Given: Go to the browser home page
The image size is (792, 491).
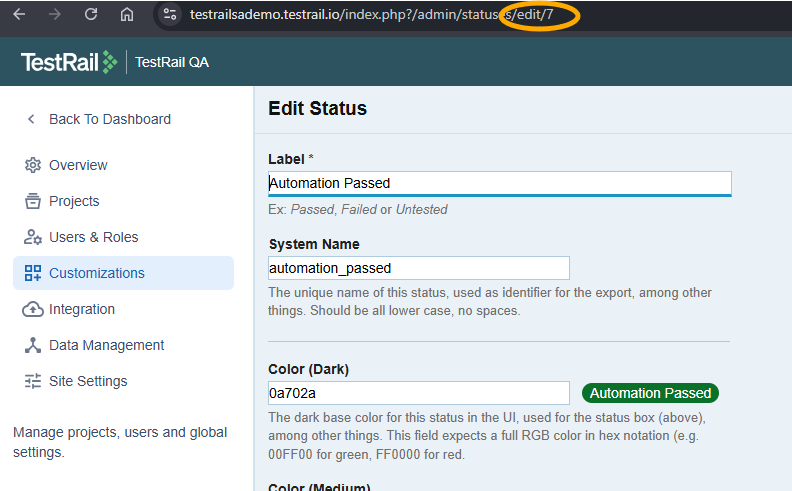Looking at the screenshot, I should (126, 15).
